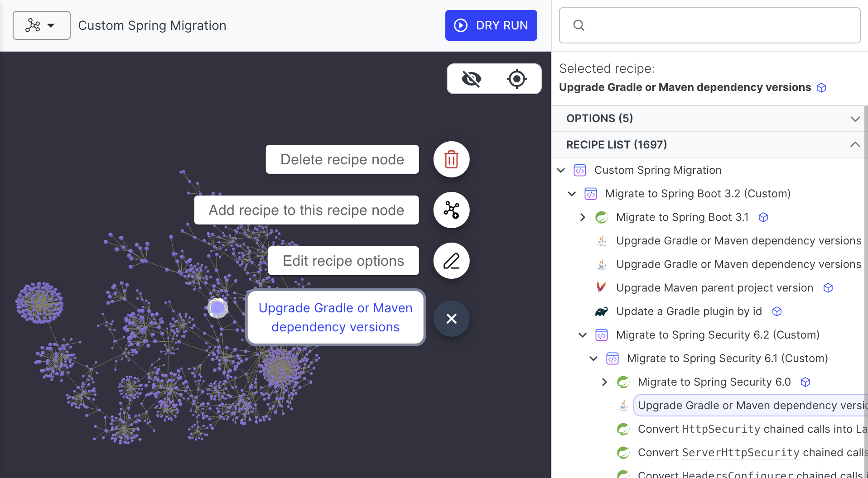Click Spring leaf icon of Migrate to Spring Boot 3.1

point(602,217)
